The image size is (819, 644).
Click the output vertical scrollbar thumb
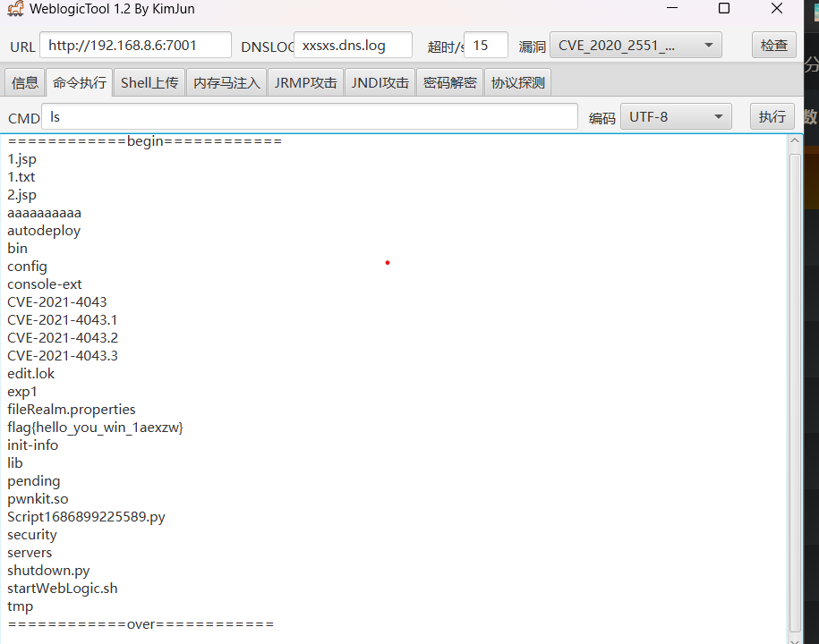coord(795,393)
